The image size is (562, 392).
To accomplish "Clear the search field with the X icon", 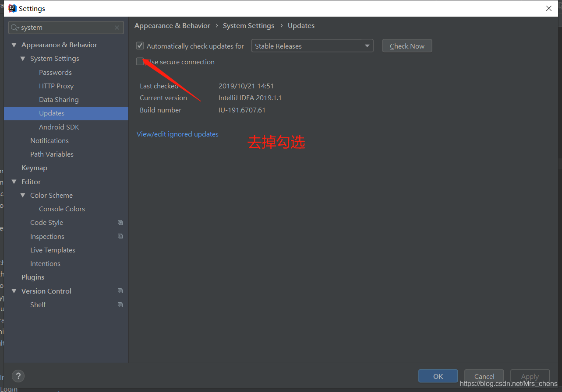I will pyautogui.click(x=117, y=28).
